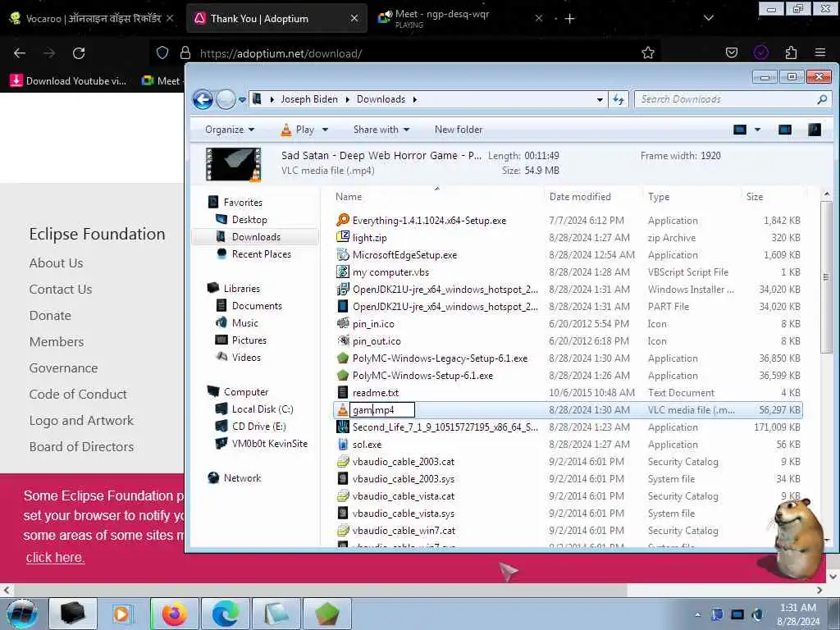Click the Firefox reload button
The image size is (840, 630).
pos(79,53)
